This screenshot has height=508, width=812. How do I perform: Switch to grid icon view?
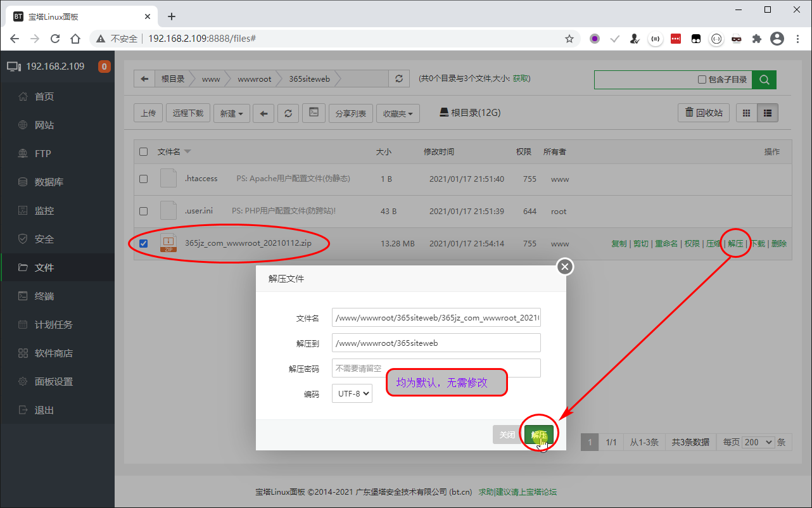[x=746, y=113]
